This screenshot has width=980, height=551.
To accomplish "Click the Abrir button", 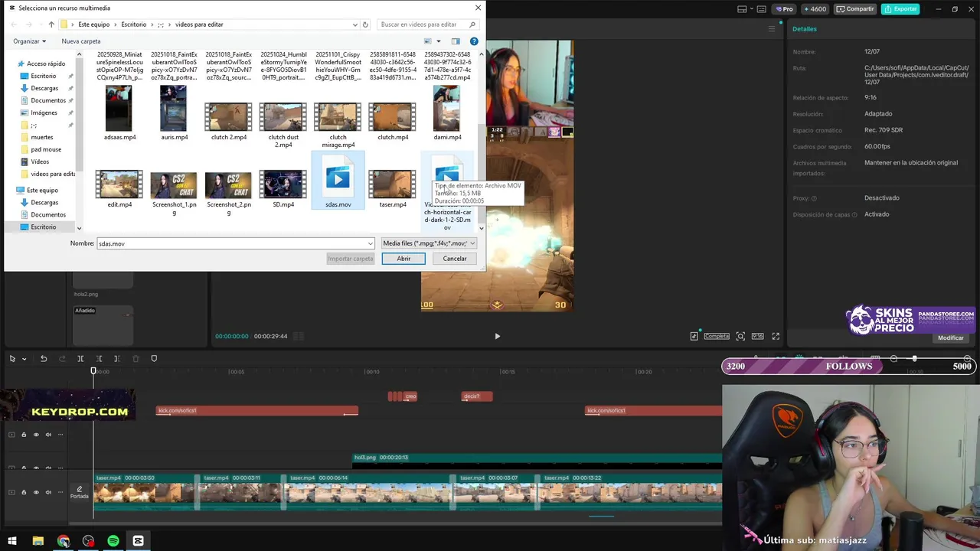I will [403, 259].
